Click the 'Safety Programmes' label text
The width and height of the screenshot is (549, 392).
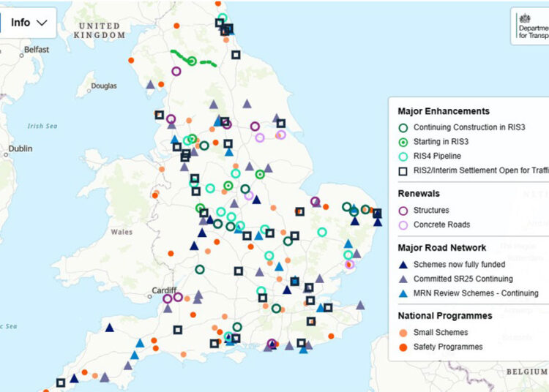tap(448, 347)
